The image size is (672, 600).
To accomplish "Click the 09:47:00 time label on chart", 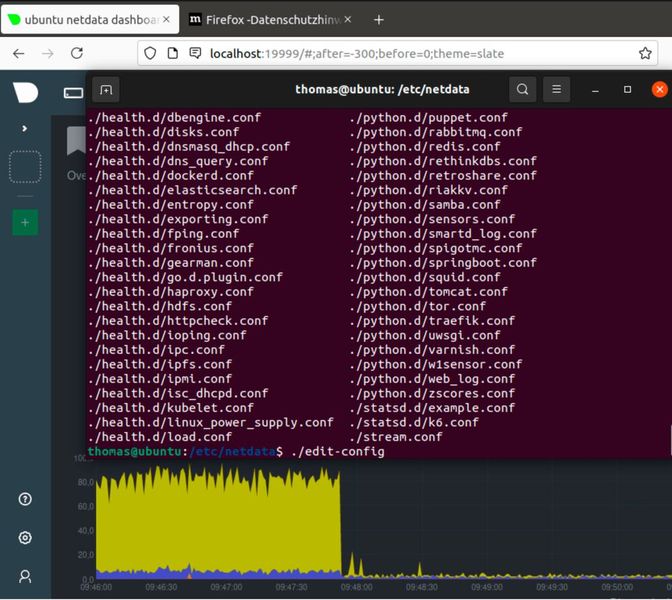I will point(226,587).
